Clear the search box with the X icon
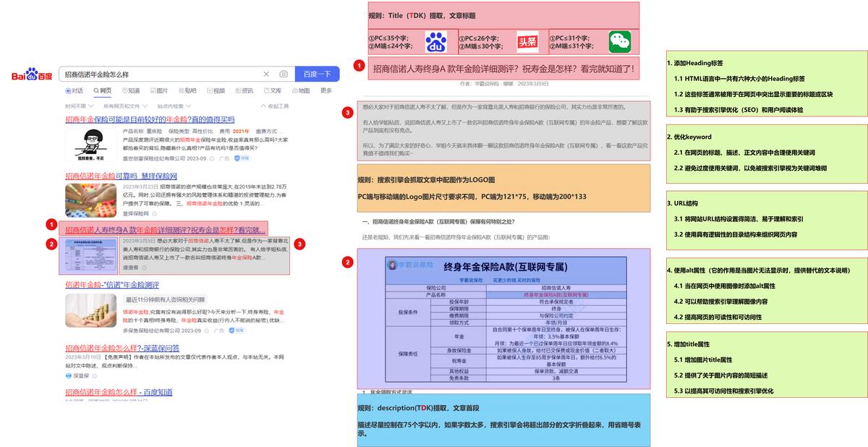The image size is (868, 447). point(266,74)
